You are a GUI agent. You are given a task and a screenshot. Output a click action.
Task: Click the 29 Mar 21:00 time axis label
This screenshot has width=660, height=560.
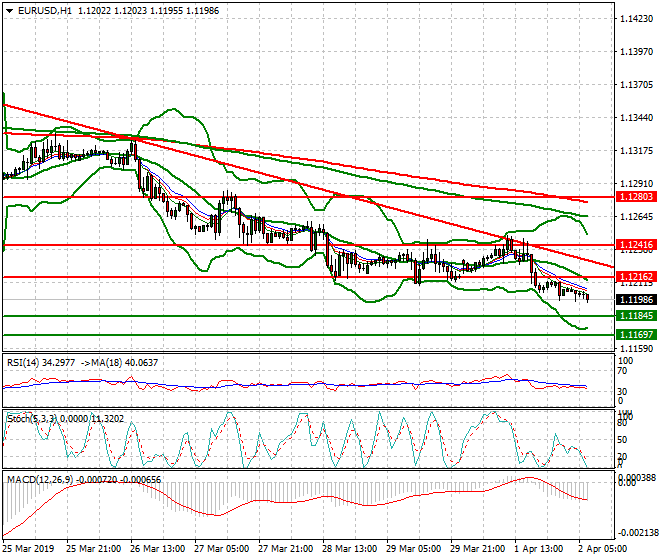pos(477,549)
